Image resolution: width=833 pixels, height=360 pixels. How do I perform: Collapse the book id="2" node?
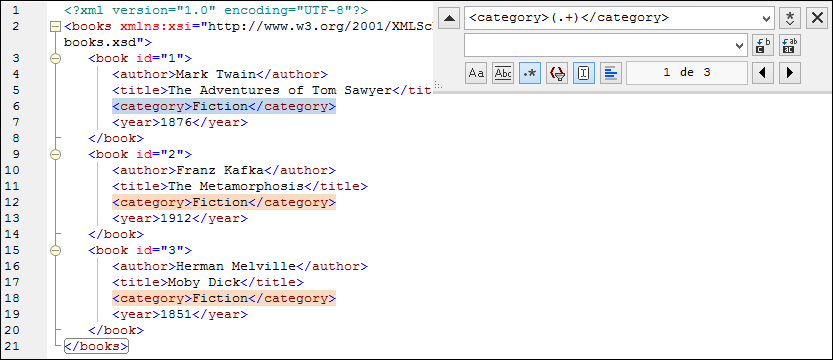[x=54, y=155]
